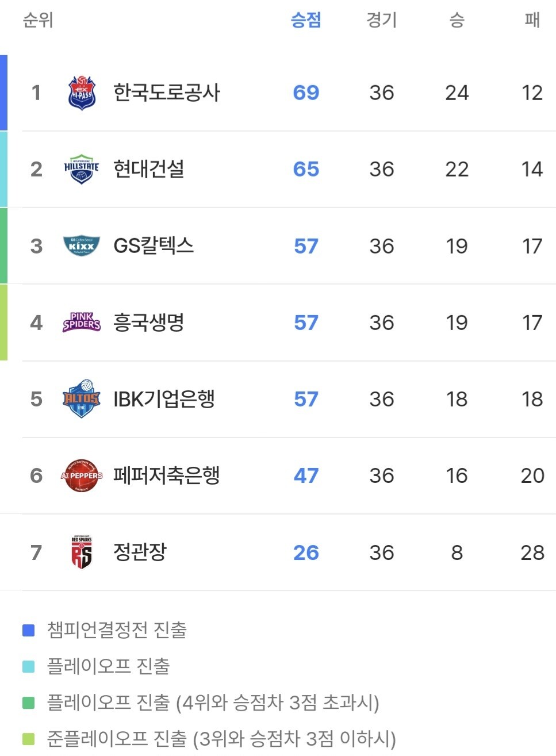556x756 pixels.
Task: Click the Hillstate team logo icon
Action: tap(82, 169)
